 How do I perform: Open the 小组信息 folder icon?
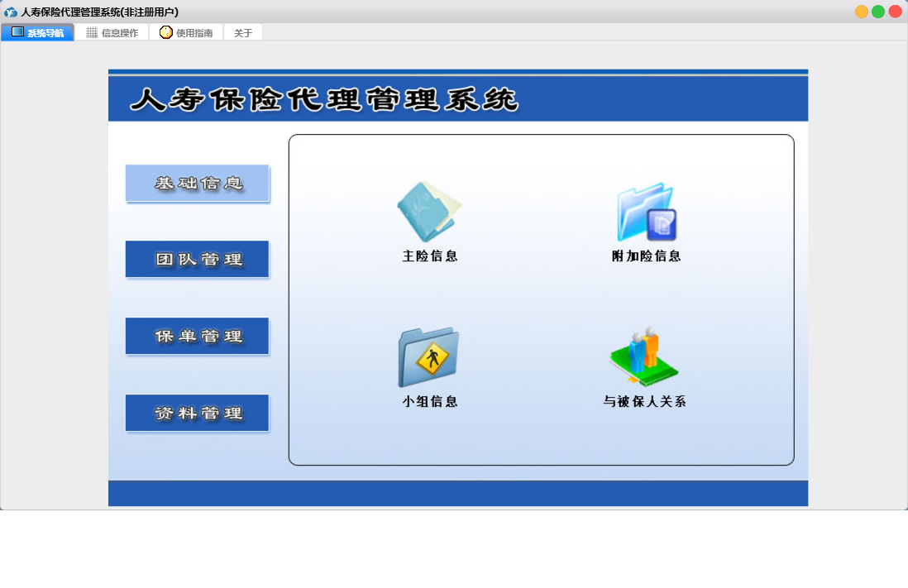tap(428, 357)
